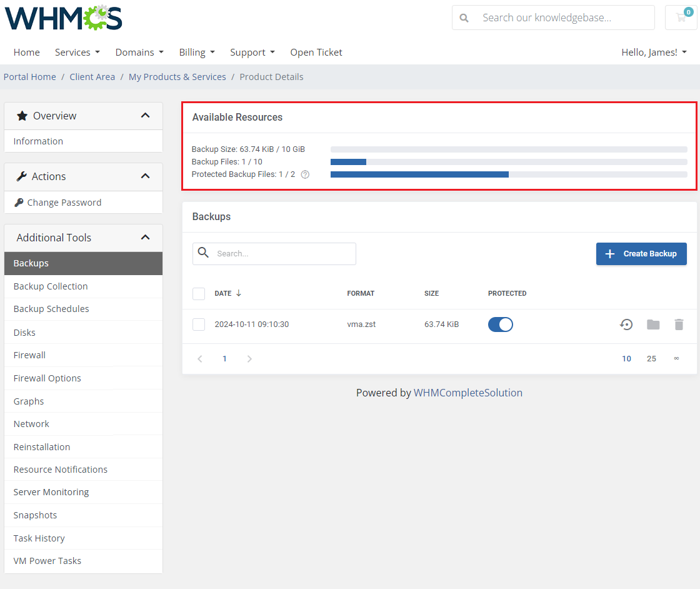Click the restore backup icon for the 2024-10-11 backup
The image size is (700, 589).
click(x=626, y=325)
